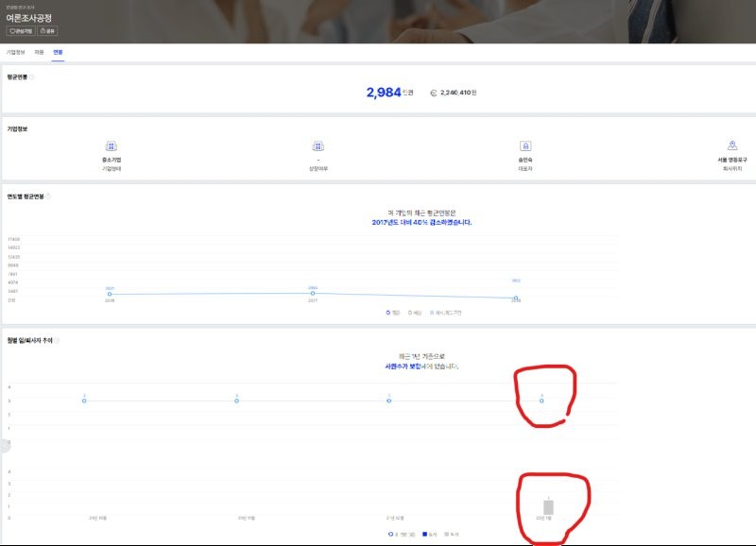Toggle the 예상 series in salary chart legend
756x546 pixels.
tap(415, 313)
